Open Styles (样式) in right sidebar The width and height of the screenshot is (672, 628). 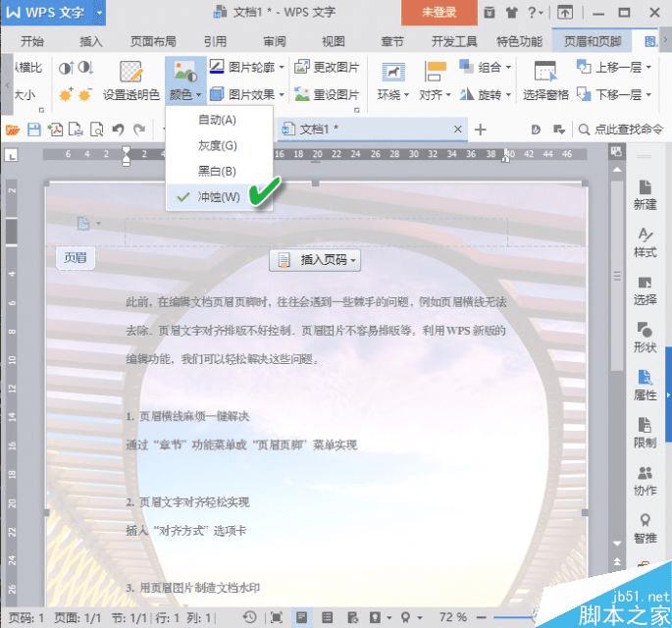[x=645, y=243]
